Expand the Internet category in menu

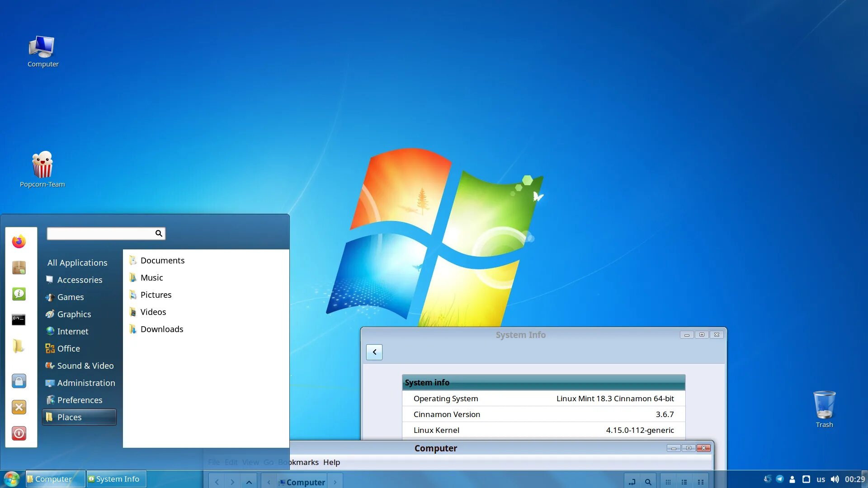(x=72, y=331)
